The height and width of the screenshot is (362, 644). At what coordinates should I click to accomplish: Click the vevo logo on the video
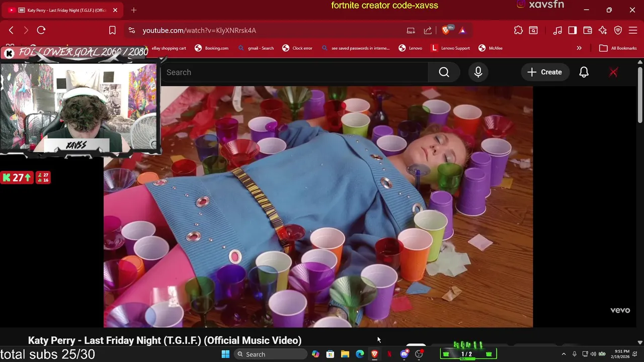(620, 310)
